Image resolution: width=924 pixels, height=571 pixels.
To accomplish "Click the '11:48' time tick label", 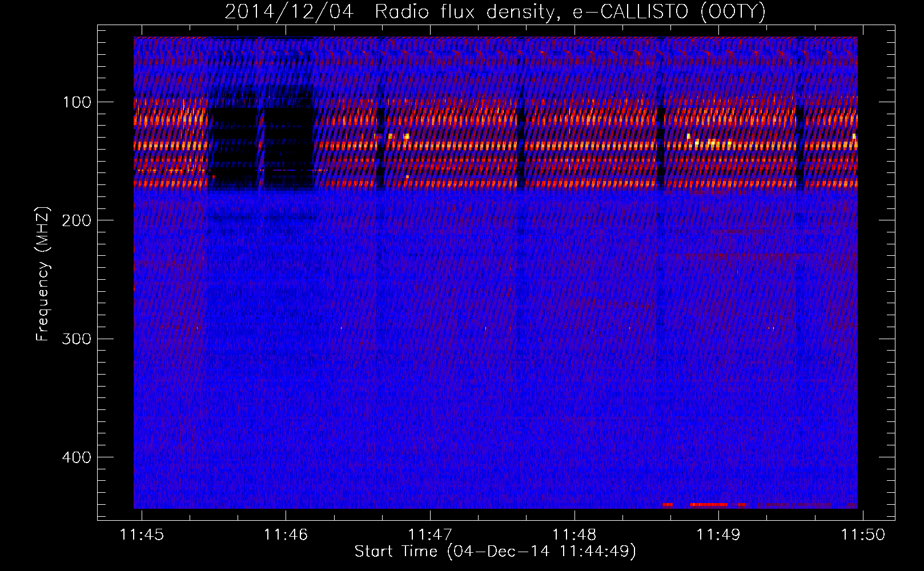I will coord(575,534).
